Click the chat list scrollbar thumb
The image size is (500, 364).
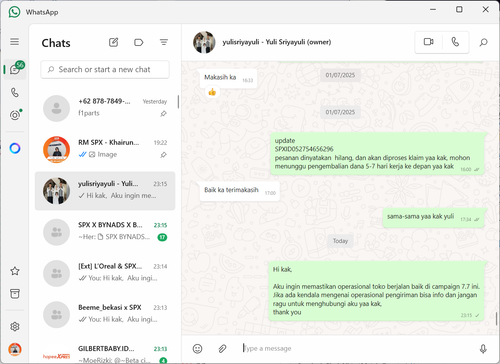coord(178,102)
